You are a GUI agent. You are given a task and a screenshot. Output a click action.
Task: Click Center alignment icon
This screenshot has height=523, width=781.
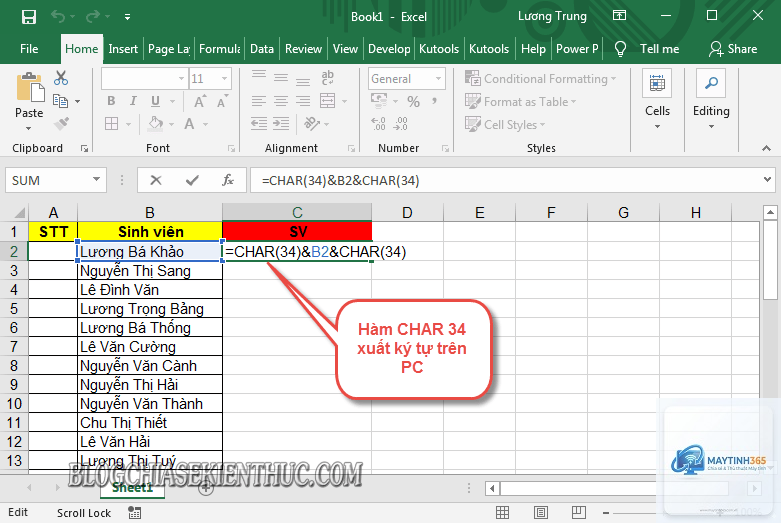(x=281, y=101)
